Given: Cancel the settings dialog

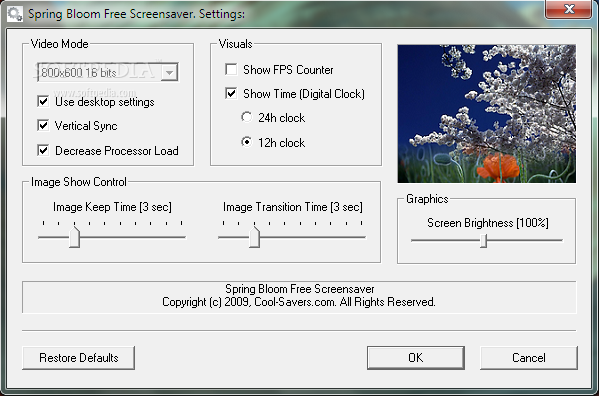Looking at the screenshot, I should (529, 358).
